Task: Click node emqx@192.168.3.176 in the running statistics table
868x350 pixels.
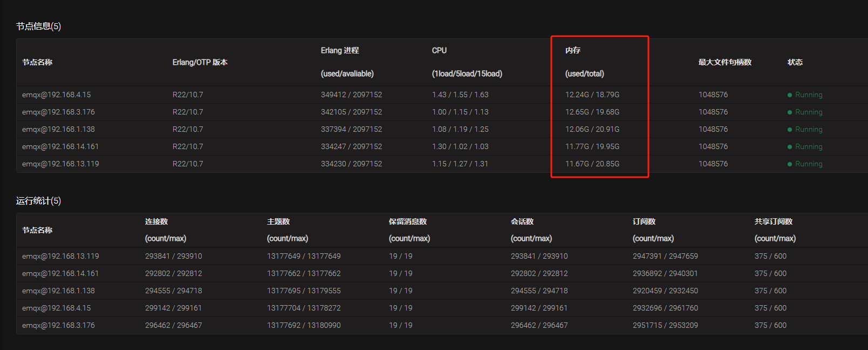Action: (58, 325)
